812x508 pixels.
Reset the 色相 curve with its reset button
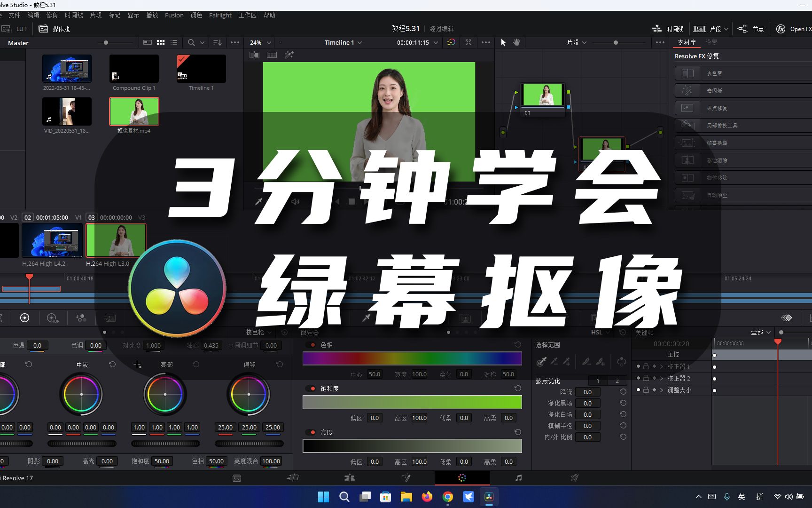[x=517, y=344]
